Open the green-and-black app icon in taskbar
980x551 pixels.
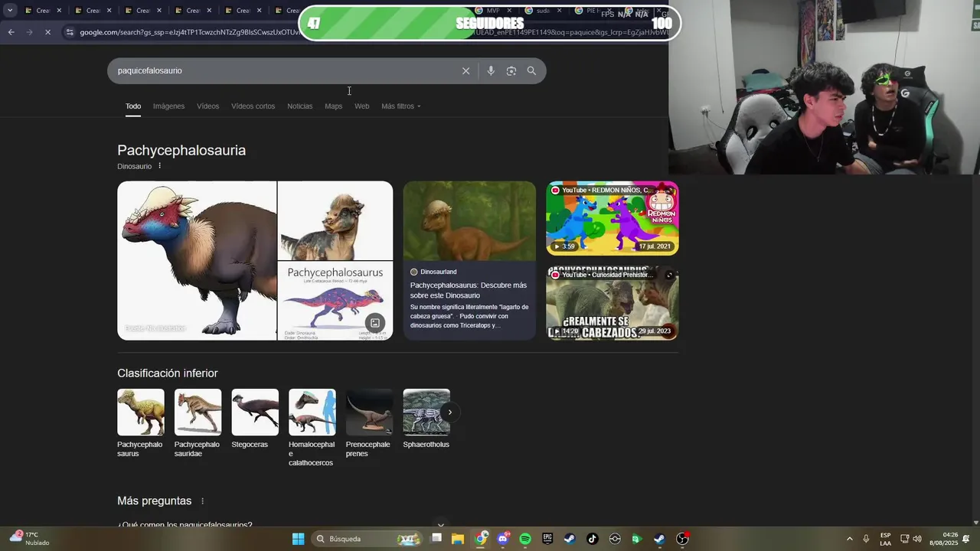(636, 539)
